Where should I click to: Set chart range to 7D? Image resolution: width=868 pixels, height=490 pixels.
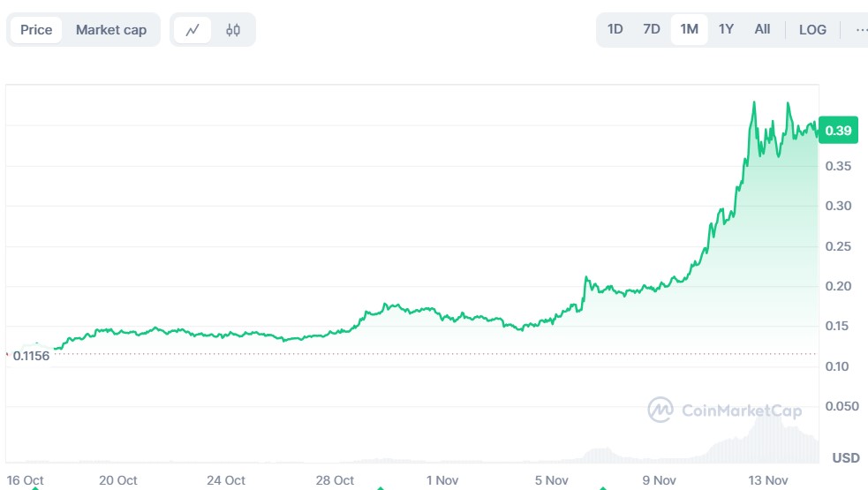(x=652, y=30)
